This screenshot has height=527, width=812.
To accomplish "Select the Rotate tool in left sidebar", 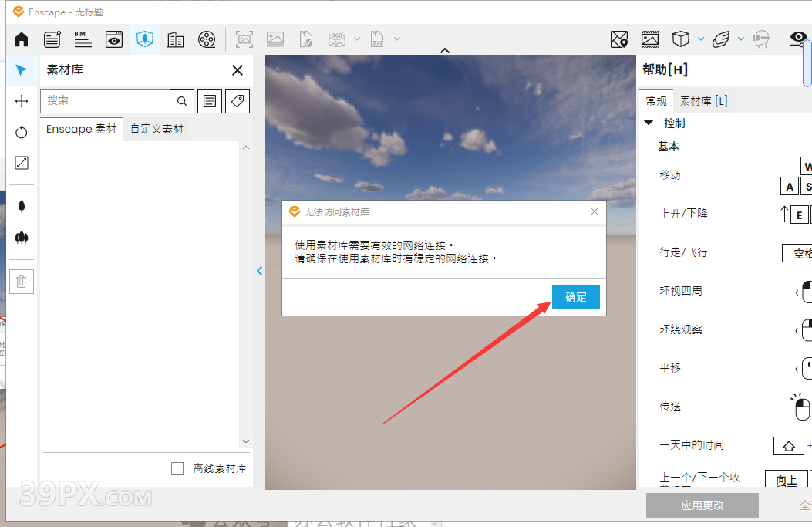I will (x=22, y=132).
